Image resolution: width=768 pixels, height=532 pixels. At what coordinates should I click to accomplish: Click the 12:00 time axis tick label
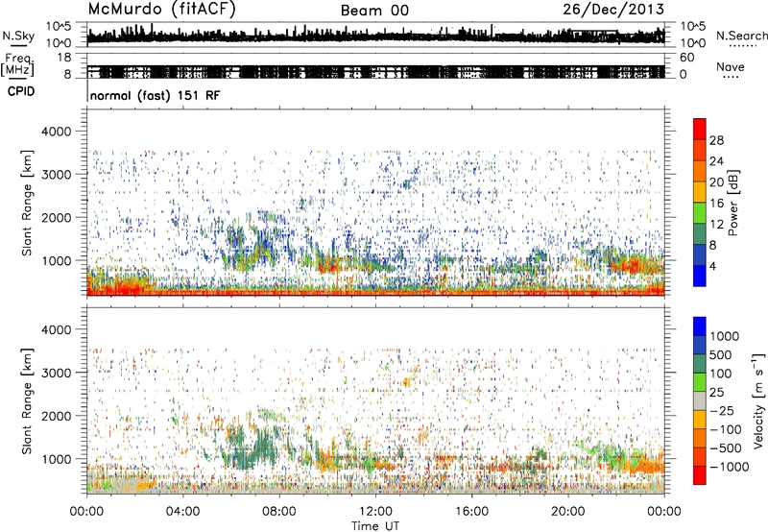[375, 512]
